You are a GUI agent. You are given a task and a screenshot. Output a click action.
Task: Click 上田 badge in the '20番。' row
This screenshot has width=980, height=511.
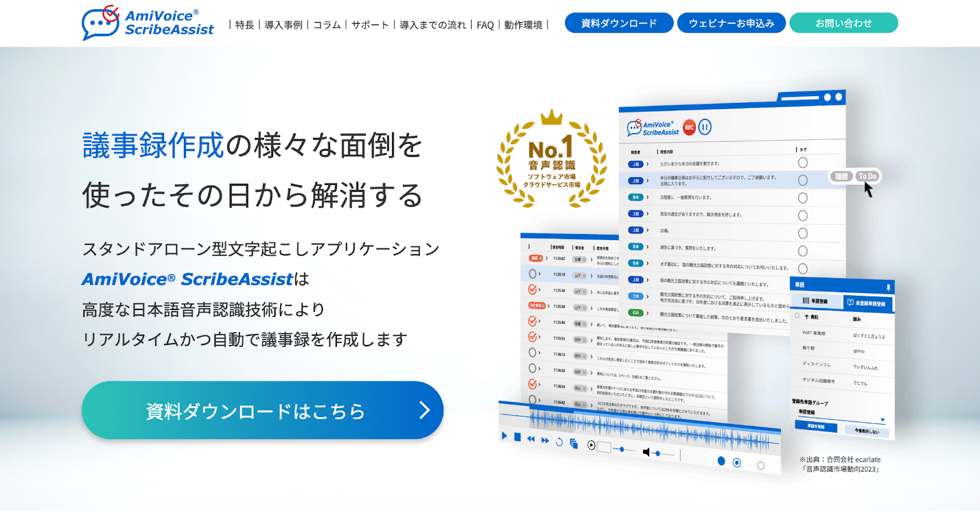635,230
